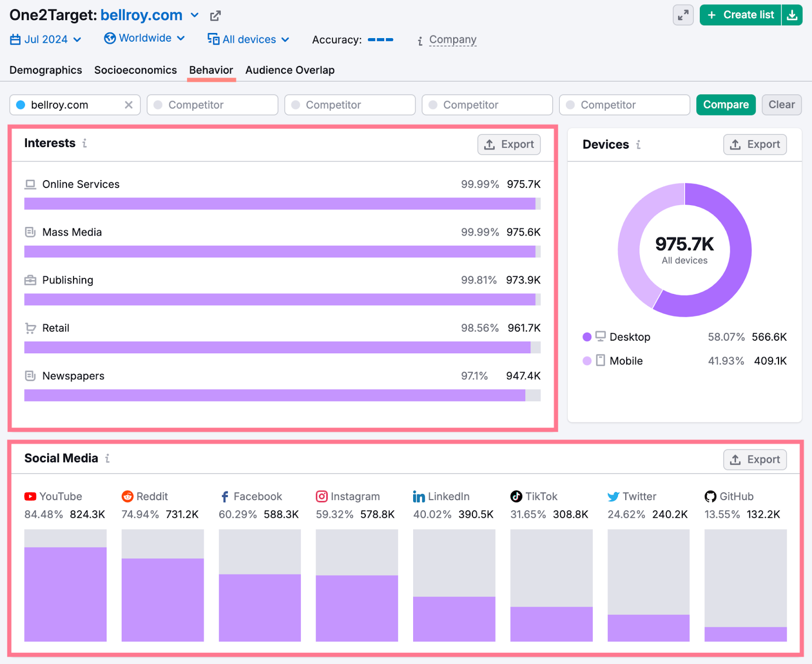Image resolution: width=812 pixels, height=664 pixels.
Task: Click the info icon next to Company
Action: 420,41
